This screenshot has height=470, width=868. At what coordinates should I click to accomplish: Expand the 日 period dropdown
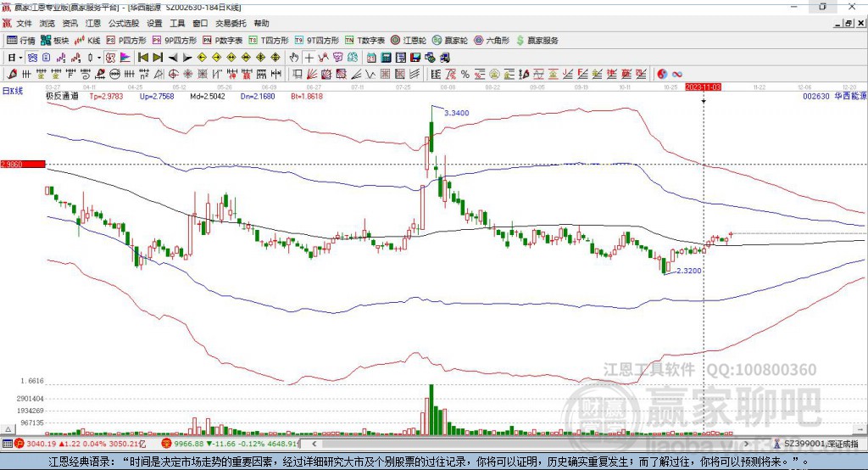click(20, 58)
